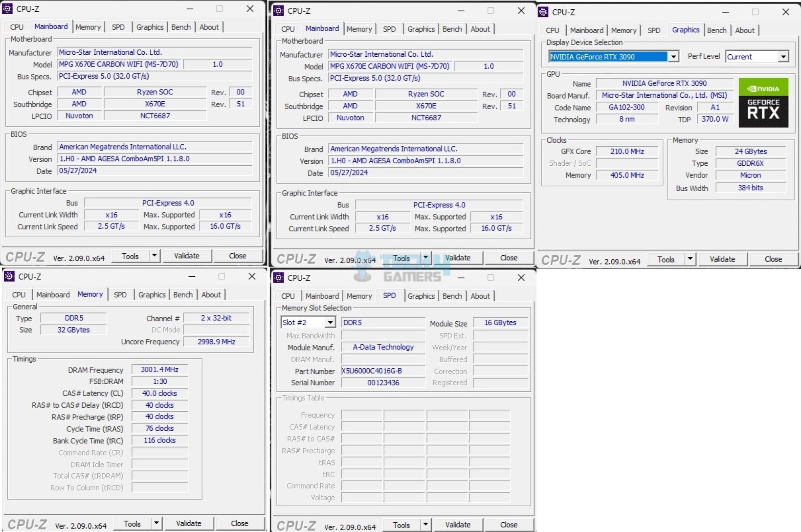Select the Graphics tab in the SPD window

[x=421, y=296]
